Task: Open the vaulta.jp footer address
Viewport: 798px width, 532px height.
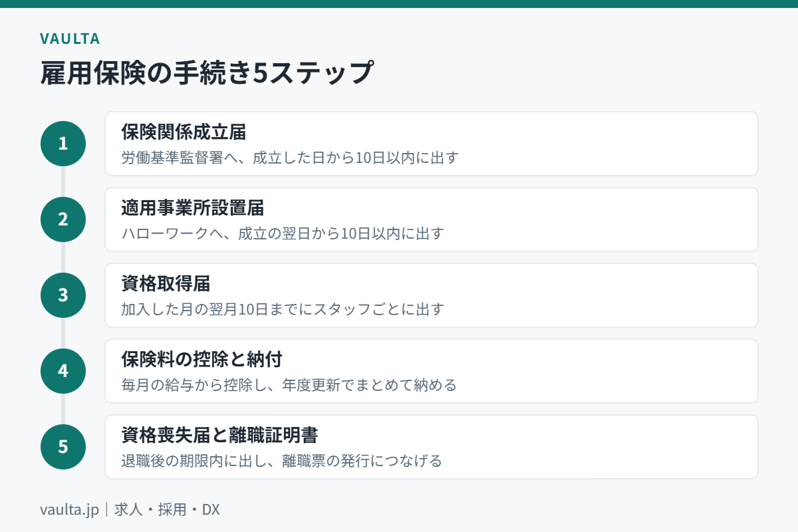Action: click(x=69, y=510)
